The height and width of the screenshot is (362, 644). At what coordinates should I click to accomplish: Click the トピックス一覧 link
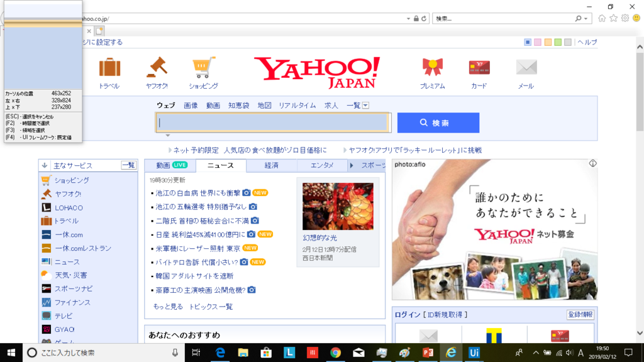tap(211, 307)
